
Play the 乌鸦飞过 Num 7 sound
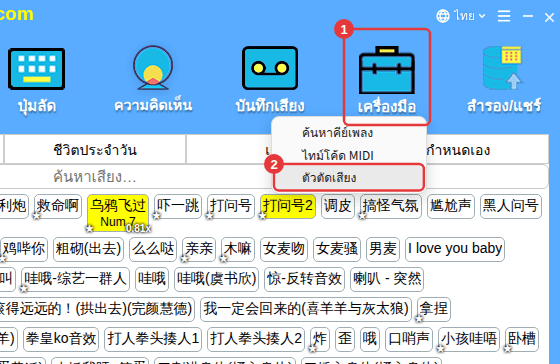click(x=118, y=212)
